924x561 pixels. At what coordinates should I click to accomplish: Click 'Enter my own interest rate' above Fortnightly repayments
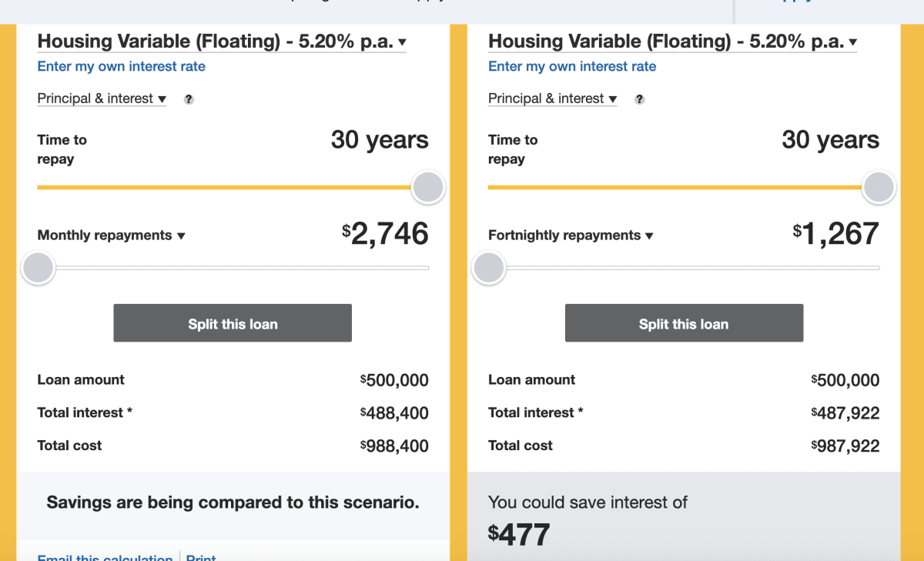(572, 66)
